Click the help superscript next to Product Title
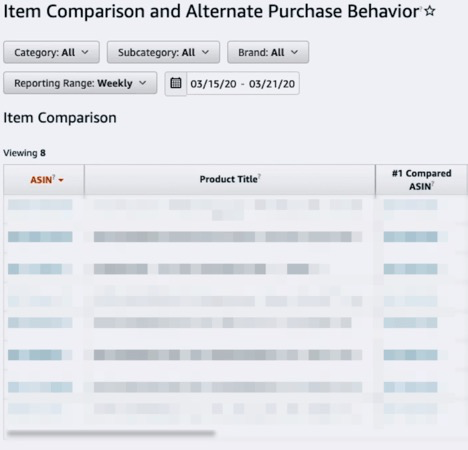The image size is (468, 450). 259,176
